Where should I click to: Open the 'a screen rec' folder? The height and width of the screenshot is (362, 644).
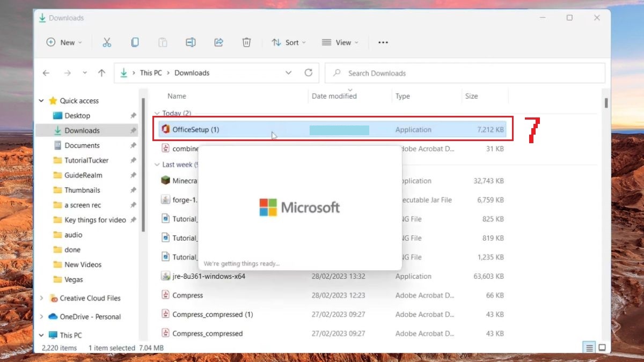[83, 205]
